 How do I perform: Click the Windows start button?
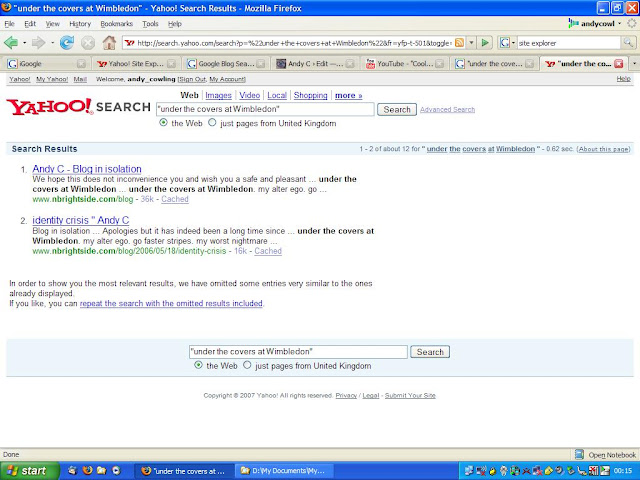(29, 471)
